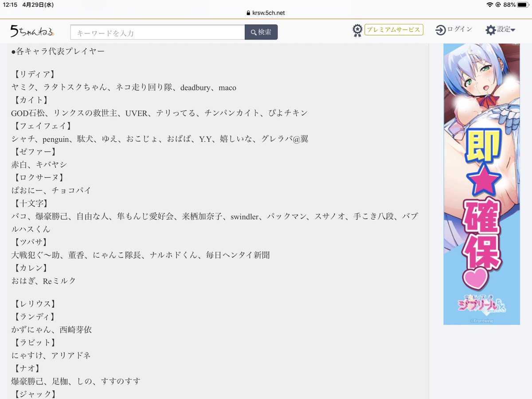
Task: Click the line starting with ヤミク、ラタトスクちゃん
Action: [x=124, y=87]
